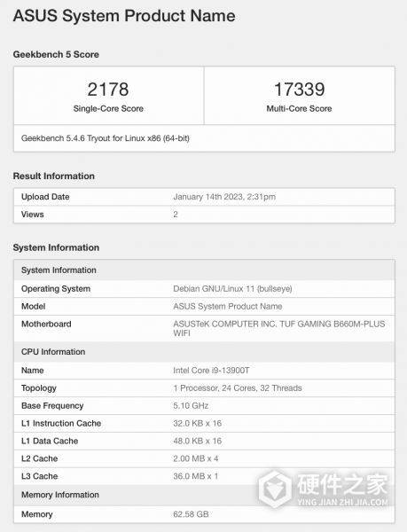Click the ASUS System Product Name page title
Screen dimensions: 407x532
tap(124, 16)
